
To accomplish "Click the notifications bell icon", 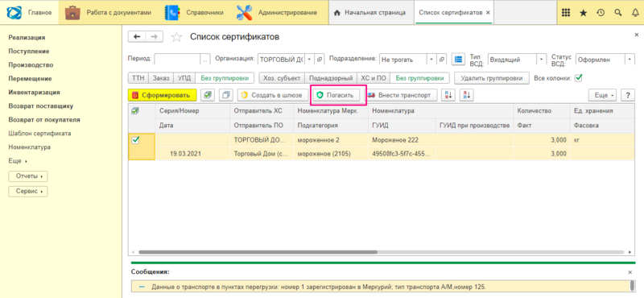I will coord(635,13).
